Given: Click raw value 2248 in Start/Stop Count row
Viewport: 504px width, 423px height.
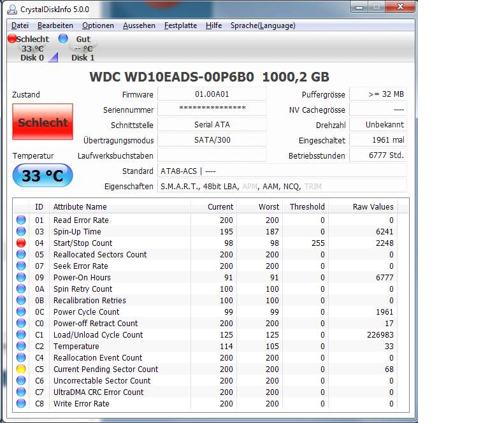Looking at the screenshot, I should point(384,243).
